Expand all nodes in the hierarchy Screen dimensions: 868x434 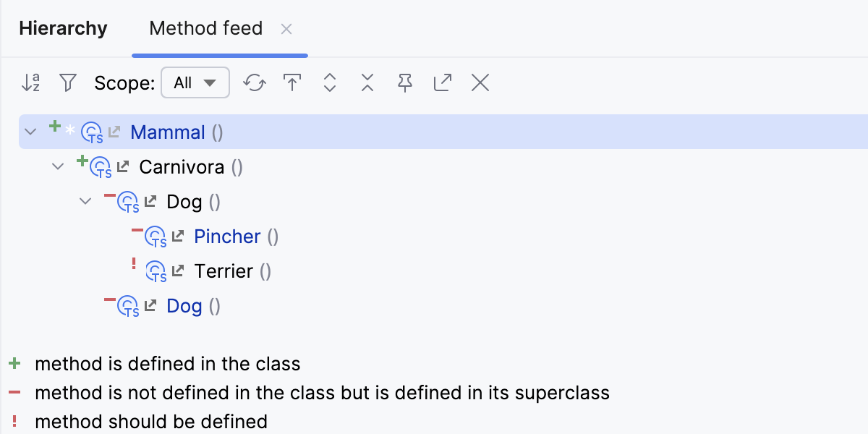tap(329, 82)
